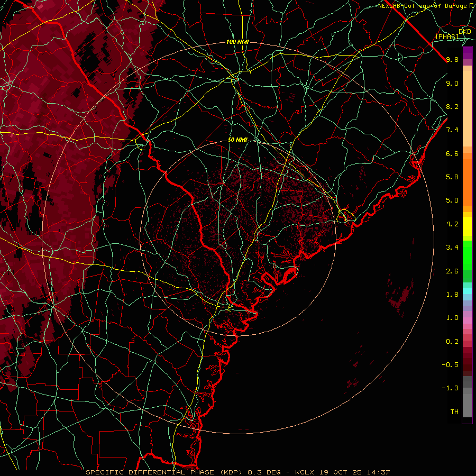Click the 9.8 value on the scale
This screenshot has height=476, width=476.
pyautogui.click(x=452, y=59)
